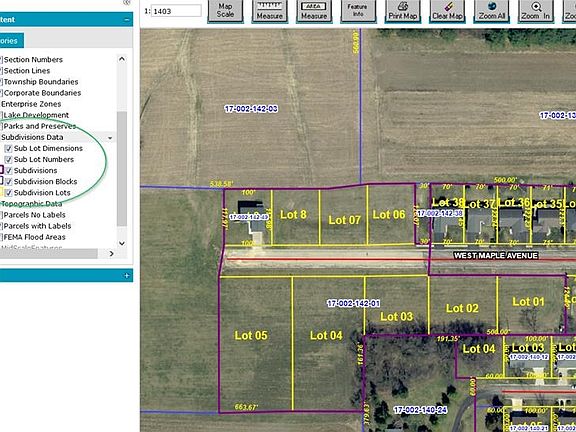Viewport: 576px width, 432px height.
Task: Toggle the Sub Lot Numbers checkbox
Action: coord(8,160)
